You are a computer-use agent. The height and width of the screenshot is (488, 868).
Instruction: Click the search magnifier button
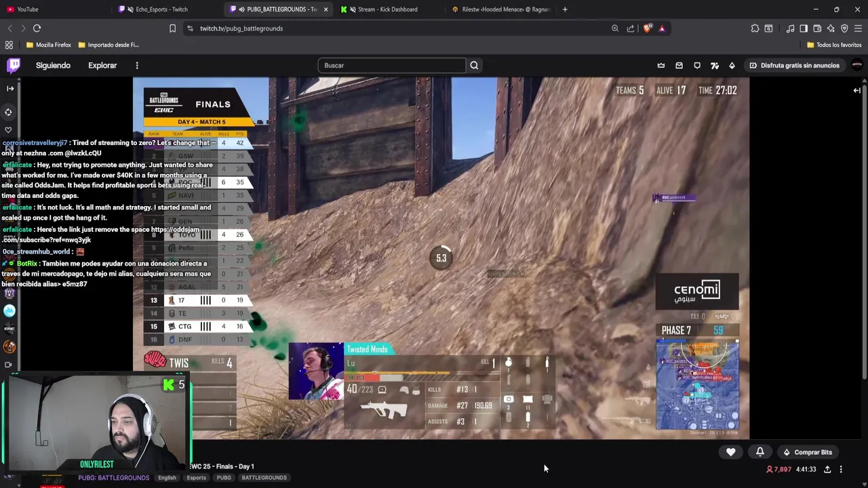(474, 65)
